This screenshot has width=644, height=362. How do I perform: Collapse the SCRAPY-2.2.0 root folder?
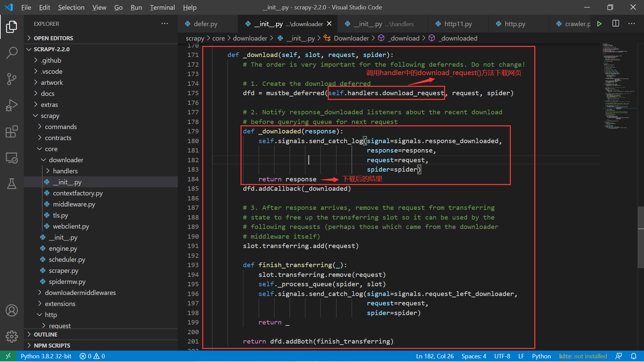[x=101, y=49]
